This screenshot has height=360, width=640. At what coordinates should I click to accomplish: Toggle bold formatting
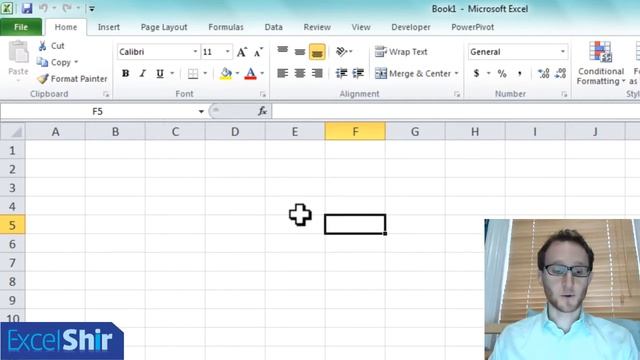point(125,73)
